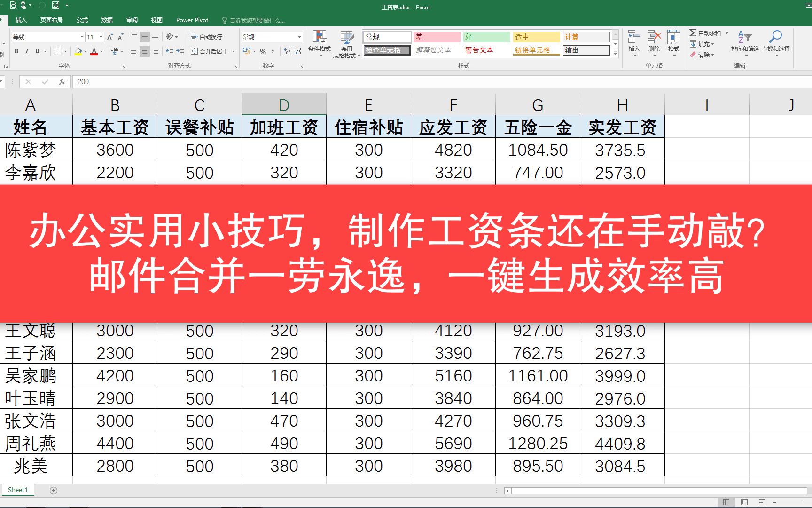The image size is (812, 508).
Task: Click the Decrease decimal icon
Action: [x=298, y=51]
